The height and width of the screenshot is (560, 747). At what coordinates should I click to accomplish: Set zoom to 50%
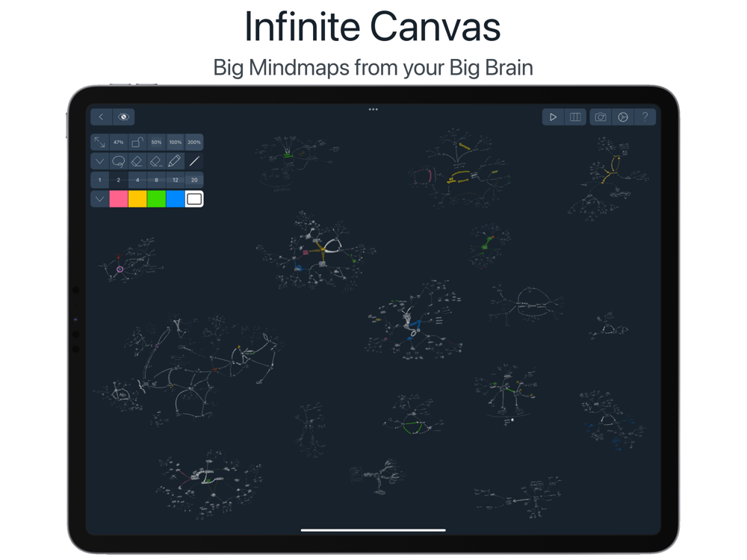tap(156, 142)
